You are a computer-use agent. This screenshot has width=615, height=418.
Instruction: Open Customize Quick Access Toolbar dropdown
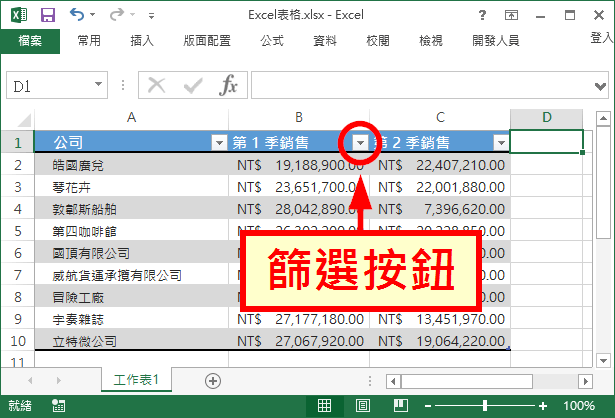(151, 16)
